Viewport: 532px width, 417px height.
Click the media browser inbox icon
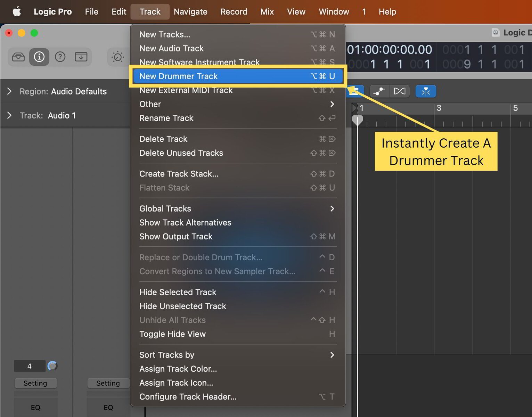pyautogui.click(x=18, y=57)
